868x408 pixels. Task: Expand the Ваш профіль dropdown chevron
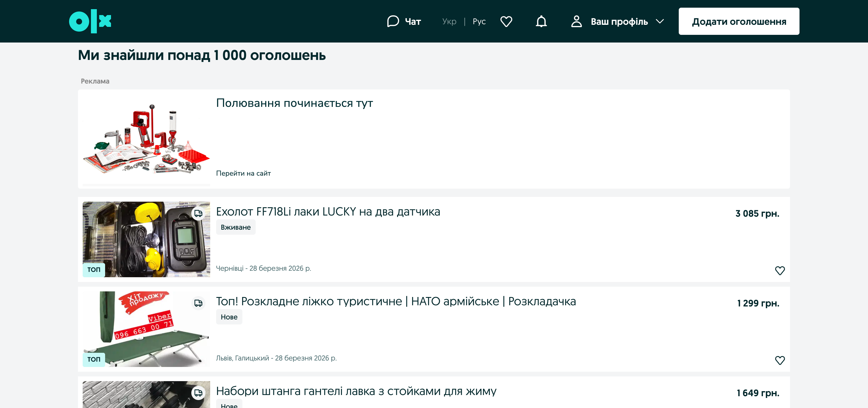pos(660,21)
